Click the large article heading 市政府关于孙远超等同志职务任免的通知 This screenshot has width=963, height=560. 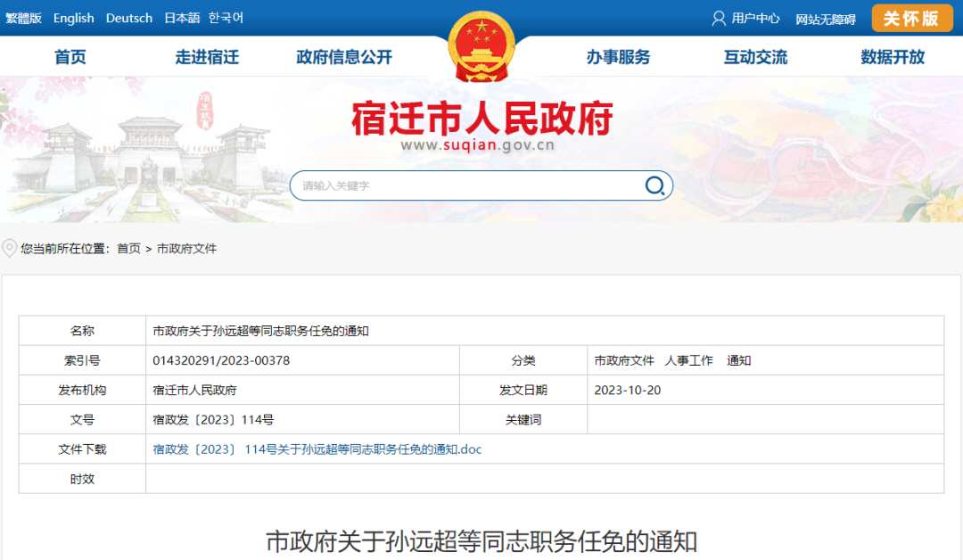[481, 541]
